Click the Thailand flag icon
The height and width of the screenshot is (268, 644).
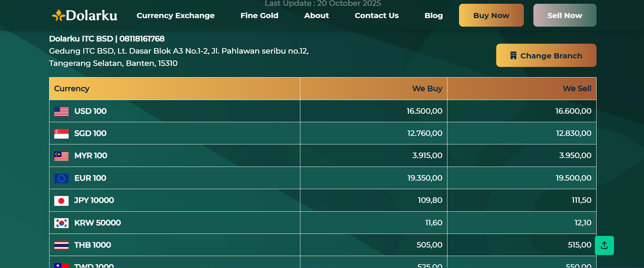[61, 245]
